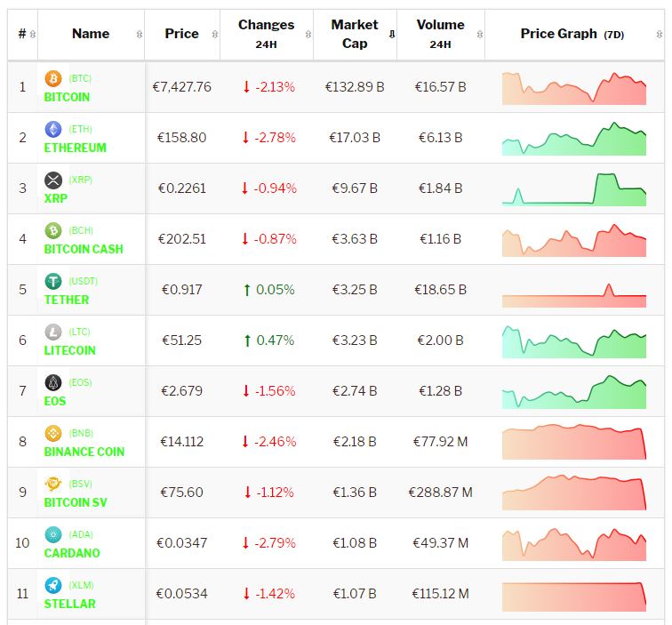Click the Tether logo icon
This screenshot has width=672, height=625.
pos(53,282)
